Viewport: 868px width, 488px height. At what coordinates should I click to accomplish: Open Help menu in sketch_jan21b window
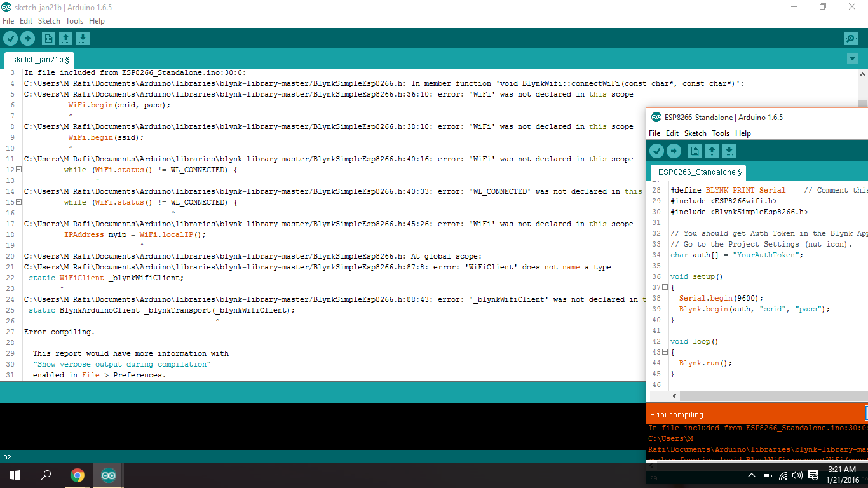coord(97,21)
